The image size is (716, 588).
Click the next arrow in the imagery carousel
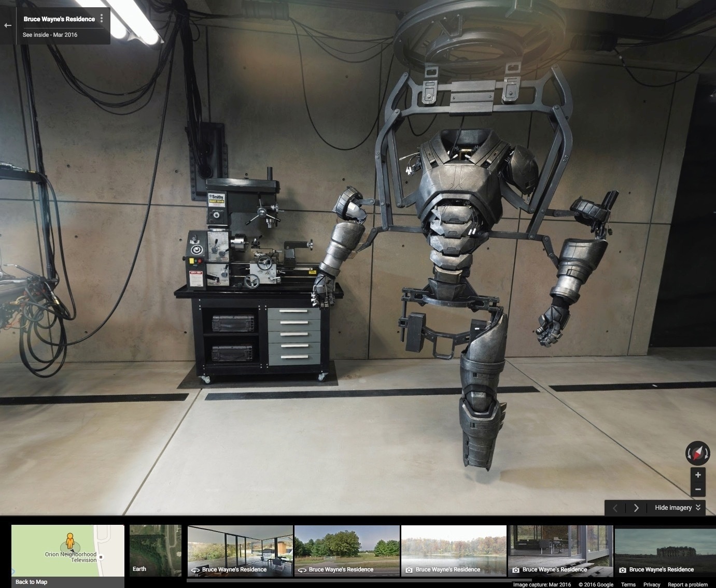[x=636, y=508]
